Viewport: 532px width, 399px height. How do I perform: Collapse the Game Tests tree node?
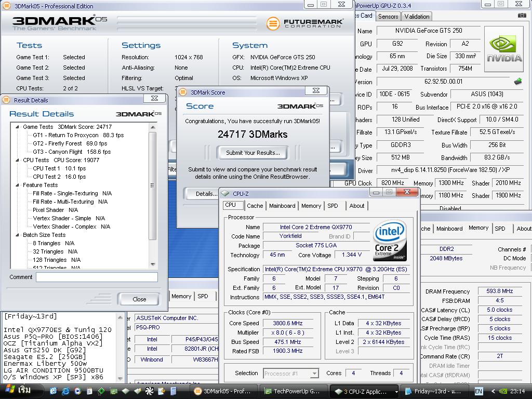click(x=17, y=127)
